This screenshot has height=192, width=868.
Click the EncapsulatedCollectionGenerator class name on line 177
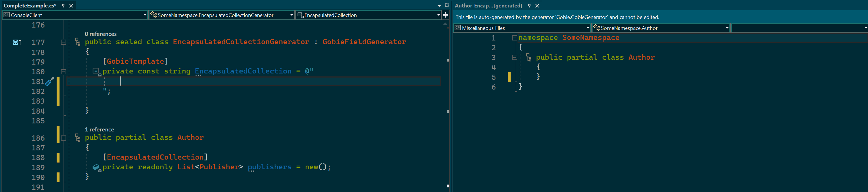point(241,42)
